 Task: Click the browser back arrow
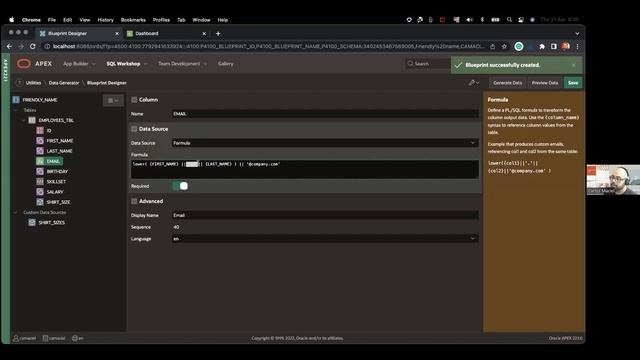pyautogui.click(x=9, y=47)
